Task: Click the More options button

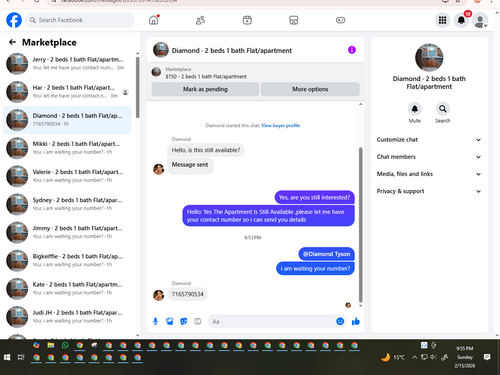Action: coord(310,89)
